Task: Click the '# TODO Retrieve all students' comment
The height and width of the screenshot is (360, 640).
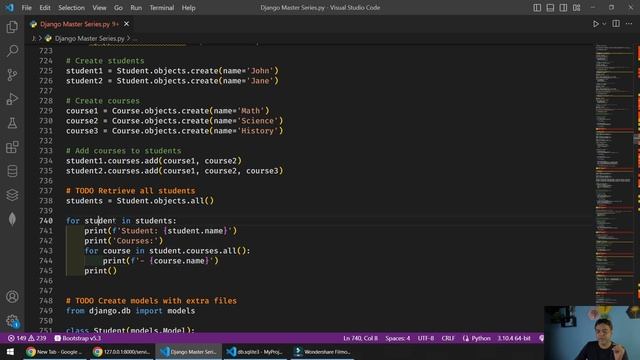Action: point(131,191)
